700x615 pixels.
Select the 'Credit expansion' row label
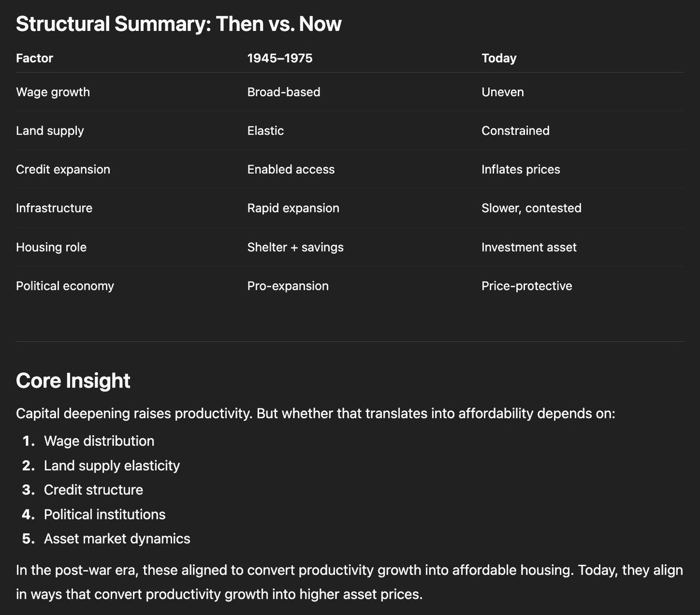63,169
